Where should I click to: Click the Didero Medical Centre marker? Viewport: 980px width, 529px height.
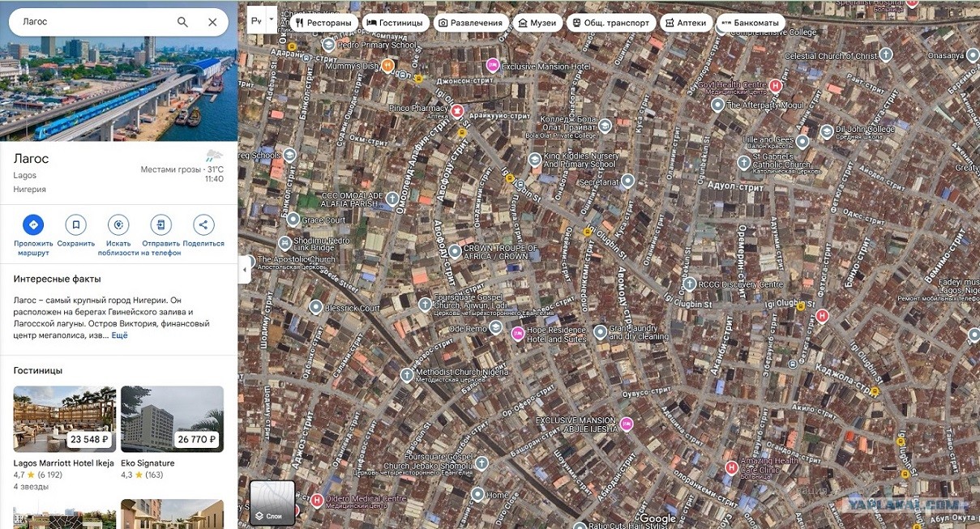[x=317, y=501]
